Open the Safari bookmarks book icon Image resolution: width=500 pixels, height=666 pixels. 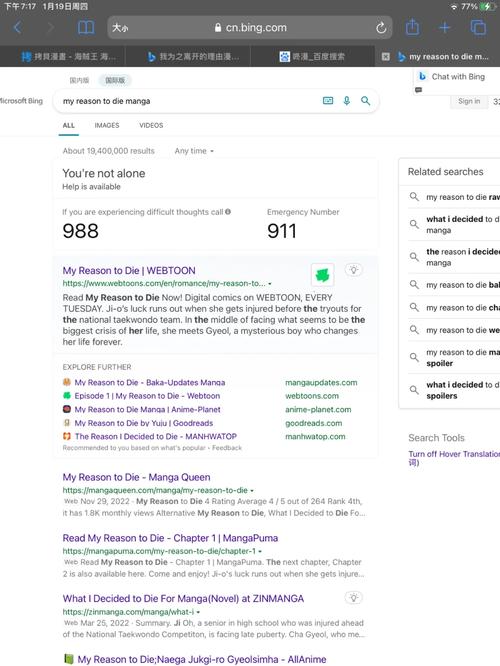pos(86,28)
